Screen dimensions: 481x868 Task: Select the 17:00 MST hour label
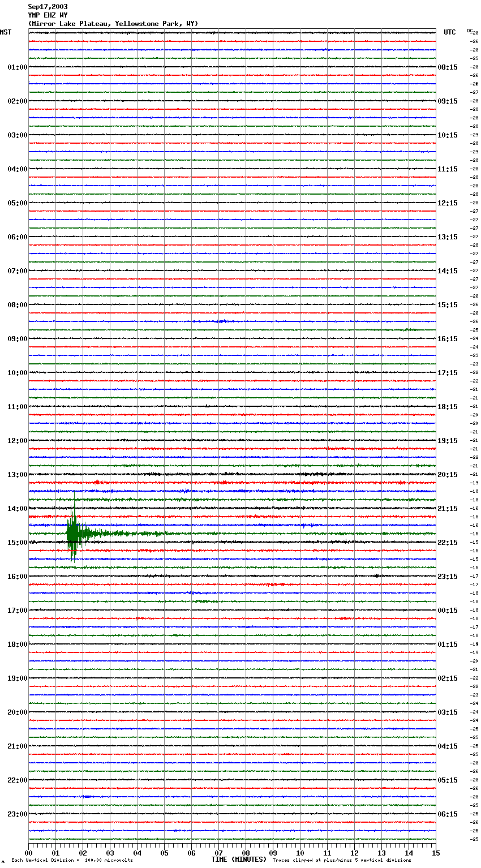(18, 611)
